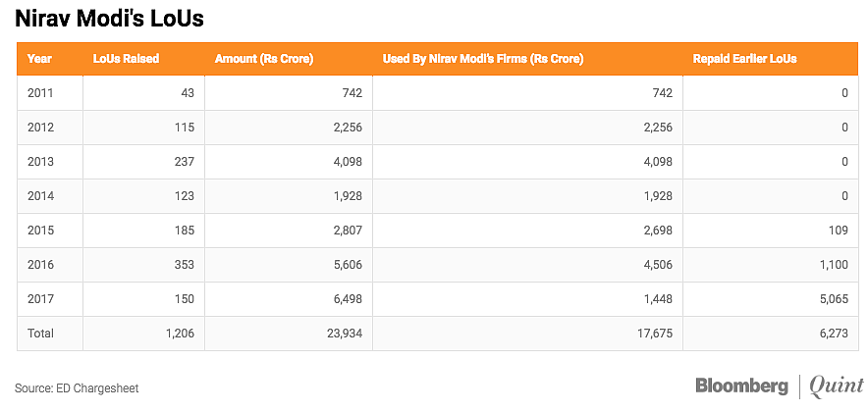This screenshot has height=412, width=868.
Task: Select the 2,807 amount cell
Action: (348, 231)
